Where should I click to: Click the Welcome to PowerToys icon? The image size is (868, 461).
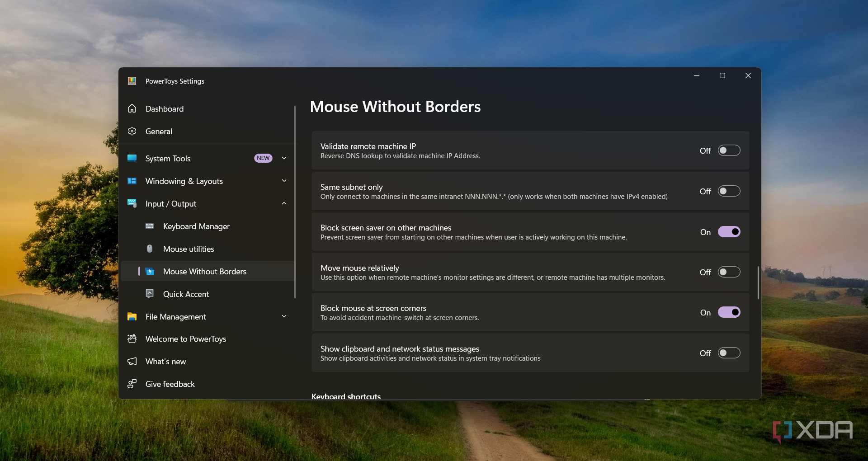(132, 339)
